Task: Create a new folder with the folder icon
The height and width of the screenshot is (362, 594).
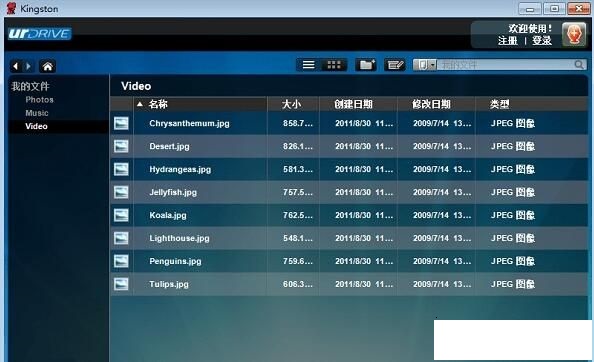Action: (x=366, y=65)
